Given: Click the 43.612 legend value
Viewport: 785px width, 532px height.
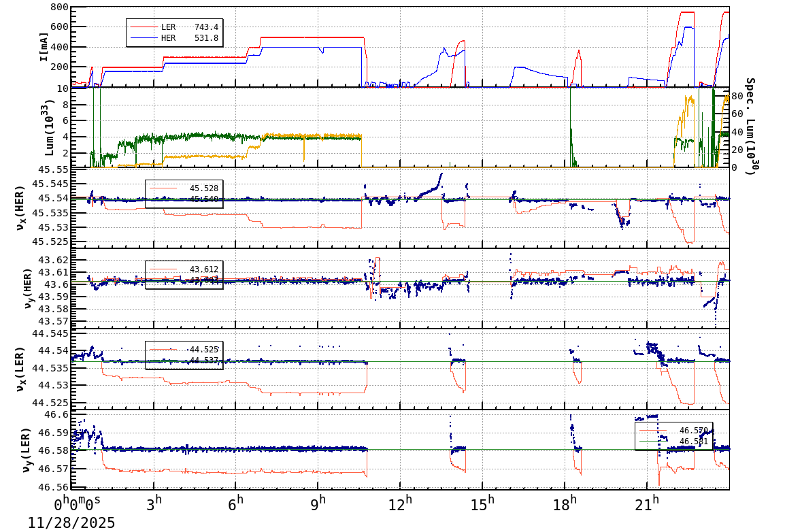Looking at the screenshot, I should (x=203, y=269).
